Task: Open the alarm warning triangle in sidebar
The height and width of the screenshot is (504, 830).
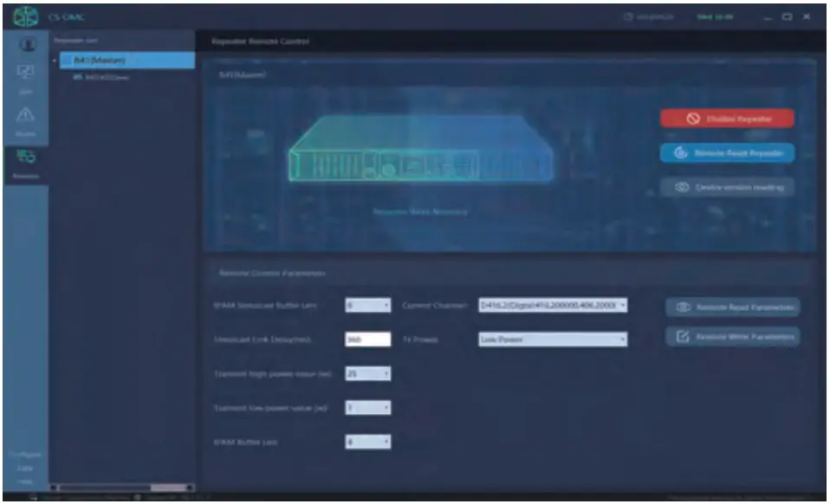Action: pyautogui.click(x=25, y=114)
